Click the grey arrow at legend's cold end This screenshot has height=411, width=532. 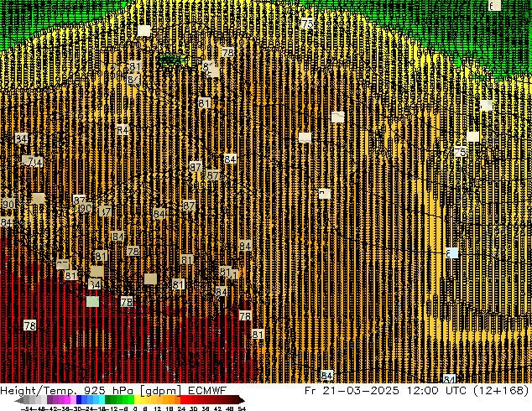click(19, 400)
